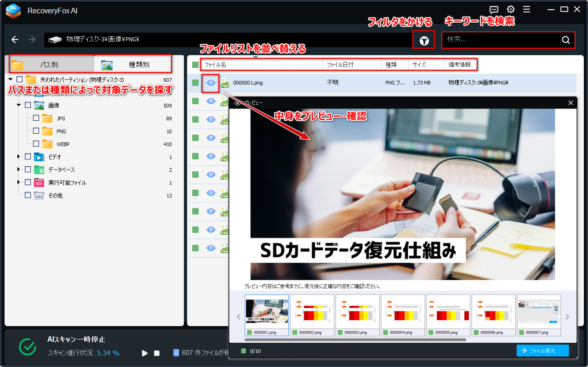
Task: Click the その他 category icon
Action: (x=39, y=195)
